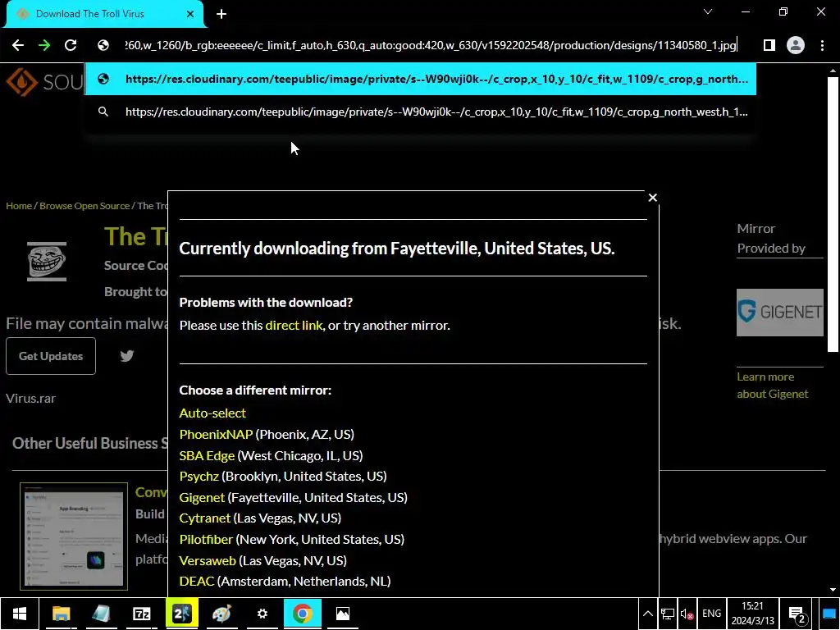
Task: Click the troll face project icon
Action: 47,262
